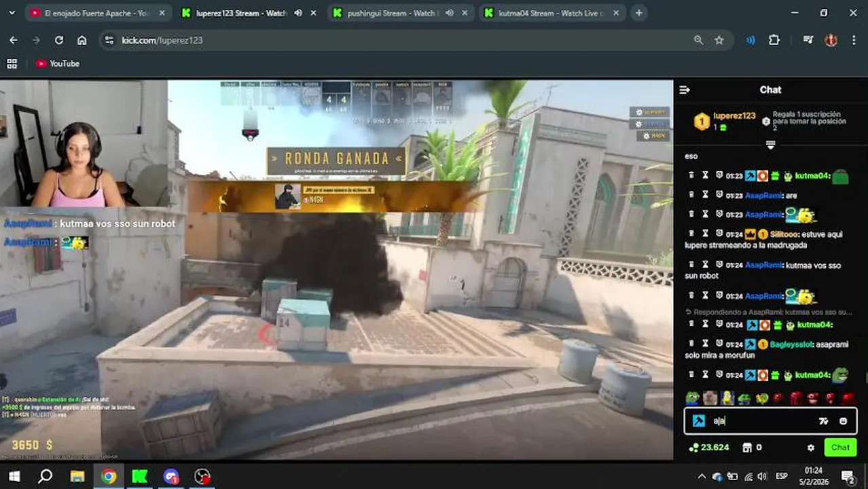Mute audio on the luperez123 Stream tab
868x489 pixels.
coord(298,13)
